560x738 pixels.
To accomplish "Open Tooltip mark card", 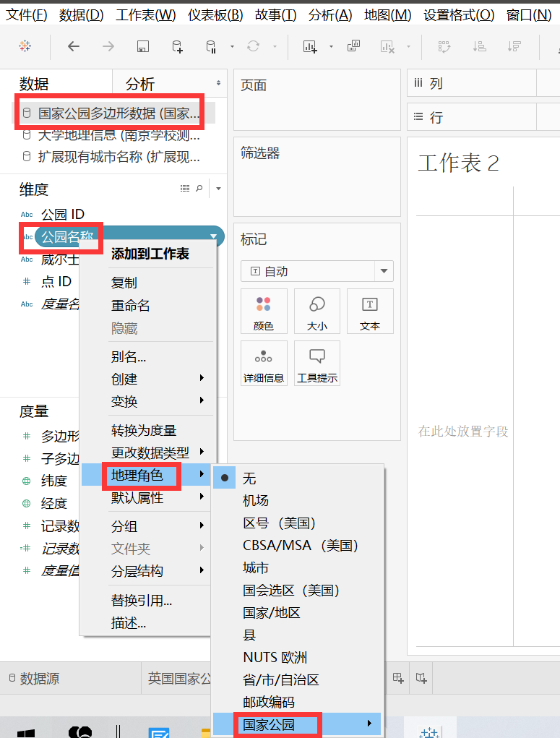I will point(316,364).
